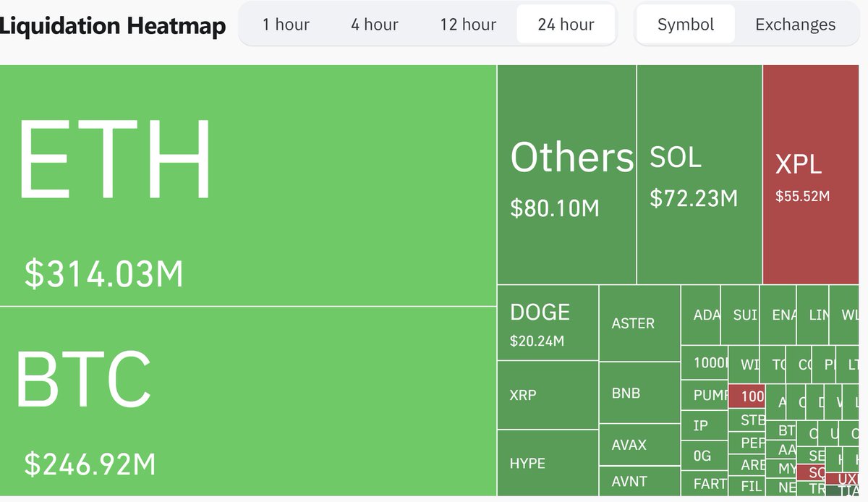Open the ENA tile
868x502 pixels.
pyautogui.click(x=778, y=315)
